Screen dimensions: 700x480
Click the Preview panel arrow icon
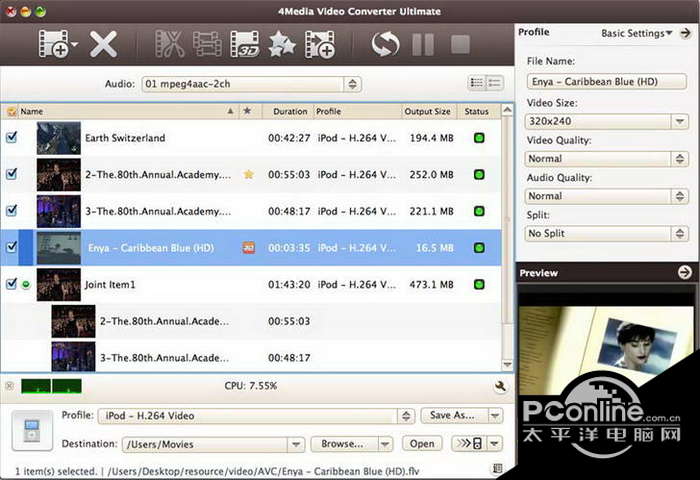click(685, 272)
